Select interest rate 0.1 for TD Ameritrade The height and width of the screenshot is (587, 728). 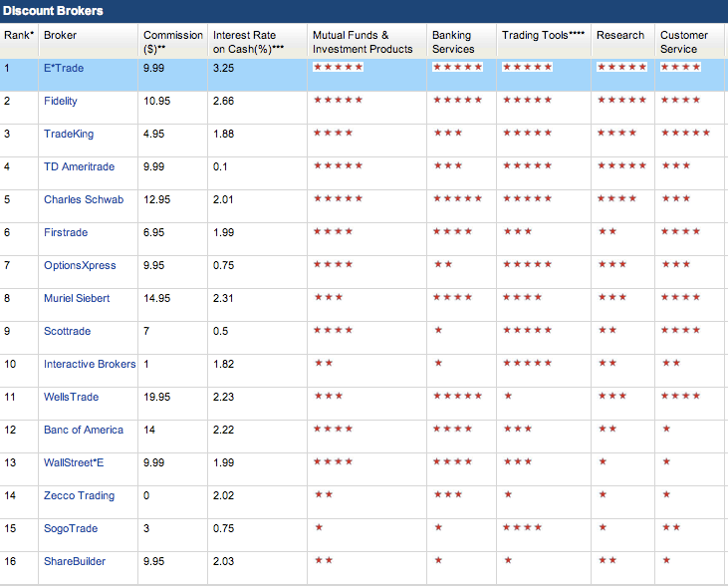coord(220,166)
